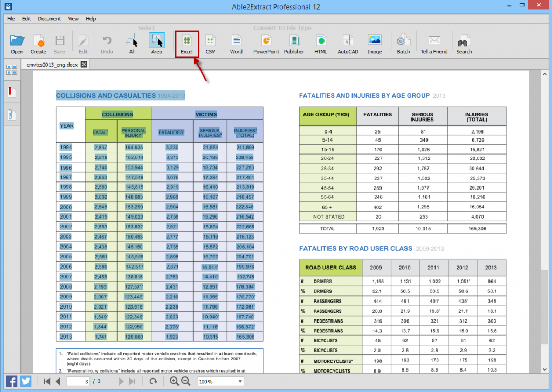Click the 165,306 total injuries cell

coord(477,228)
